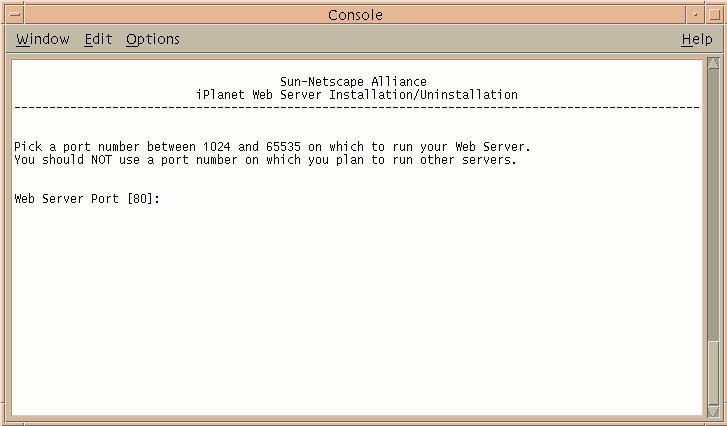This screenshot has width=727, height=426.
Task: Click the scrollbar down arrow
Action: [714, 411]
